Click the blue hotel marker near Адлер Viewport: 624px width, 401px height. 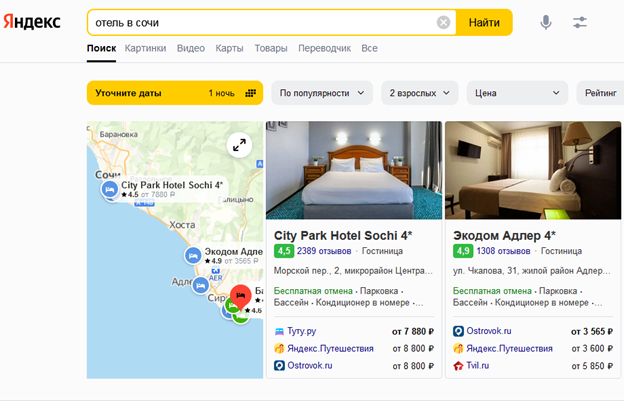200,285
